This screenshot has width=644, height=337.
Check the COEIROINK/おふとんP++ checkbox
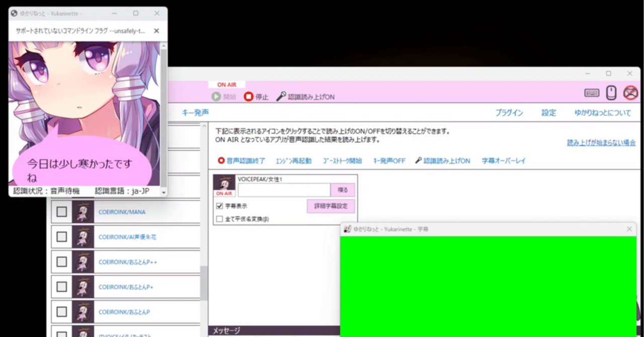61,262
